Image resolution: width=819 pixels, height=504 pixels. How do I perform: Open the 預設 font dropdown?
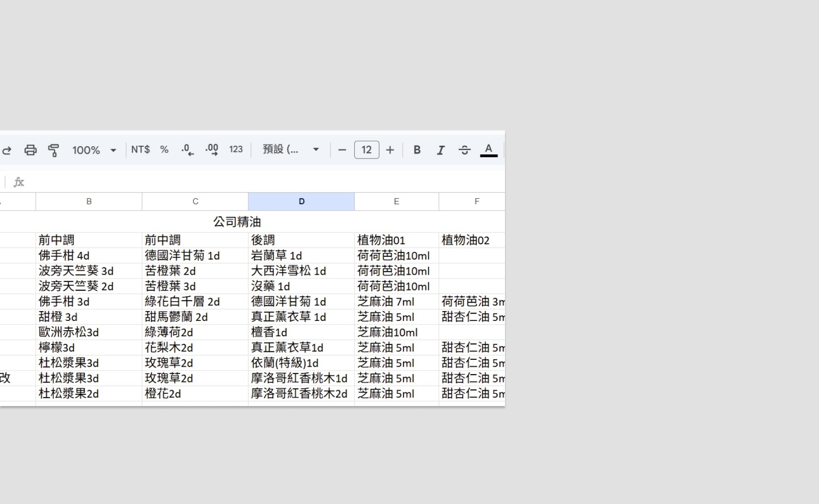click(291, 150)
